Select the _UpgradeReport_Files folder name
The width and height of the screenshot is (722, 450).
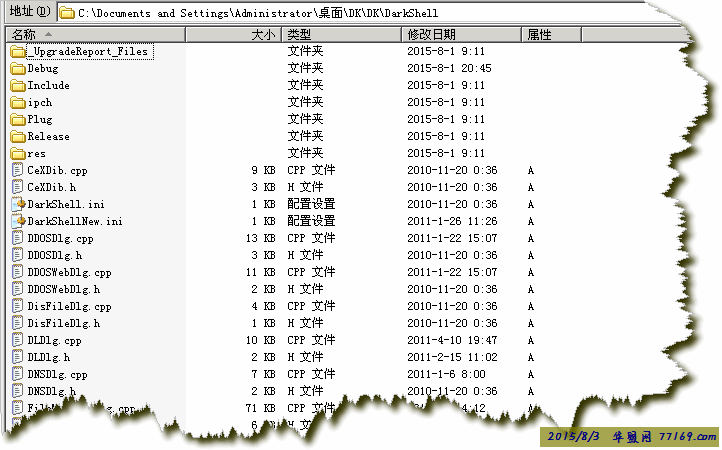coord(87,52)
